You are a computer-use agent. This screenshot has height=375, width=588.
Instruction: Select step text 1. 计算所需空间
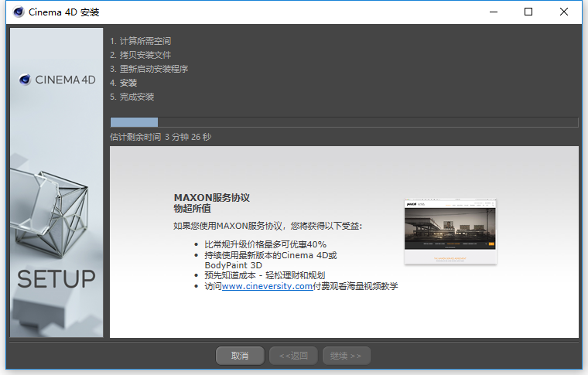[x=140, y=41]
